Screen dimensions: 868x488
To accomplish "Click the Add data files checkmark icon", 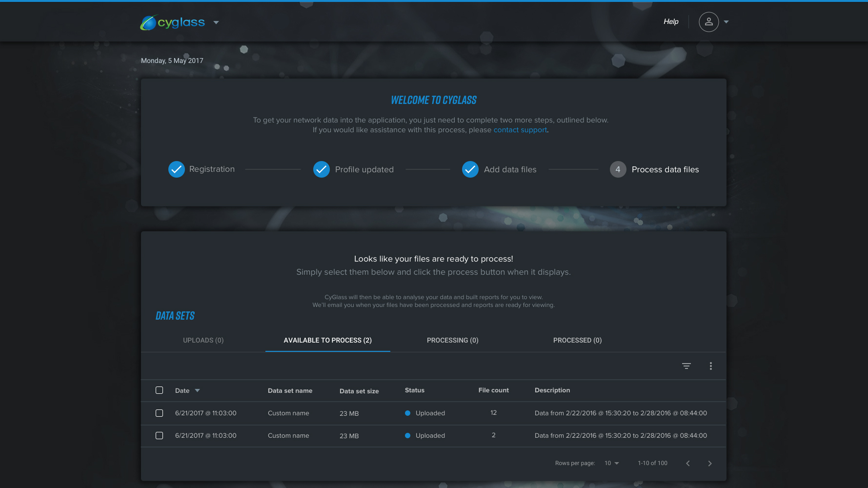I will pyautogui.click(x=470, y=169).
